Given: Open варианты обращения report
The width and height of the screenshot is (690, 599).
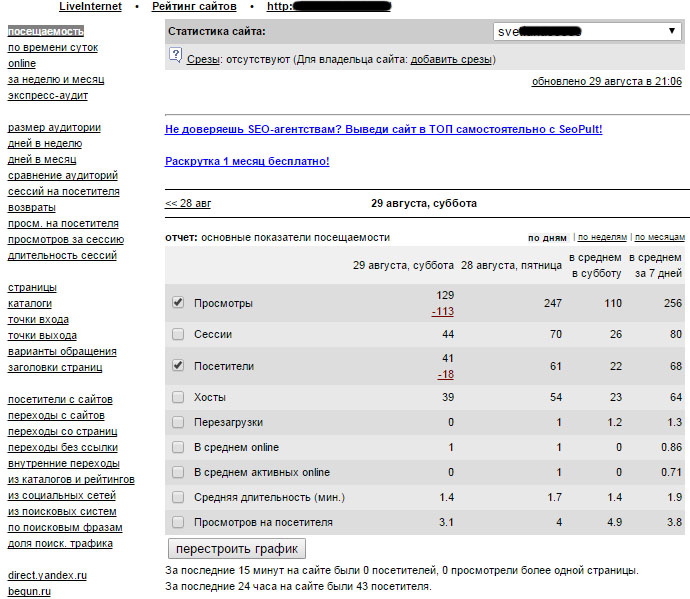Looking at the screenshot, I should click(62, 351).
